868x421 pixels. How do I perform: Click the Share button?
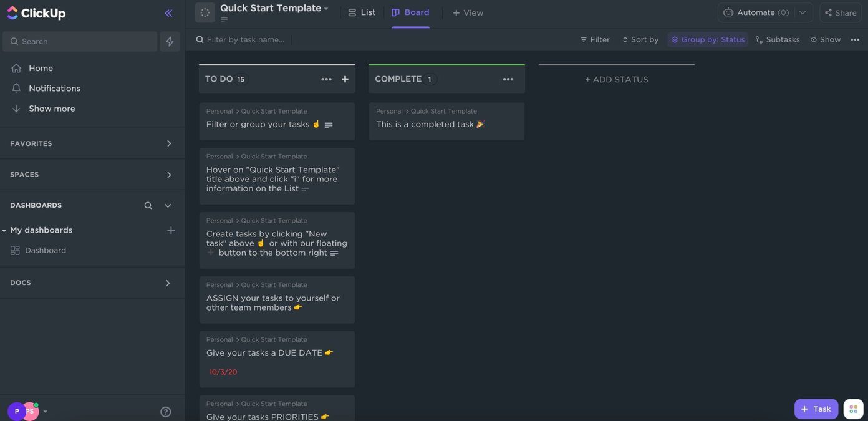[x=840, y=12]
